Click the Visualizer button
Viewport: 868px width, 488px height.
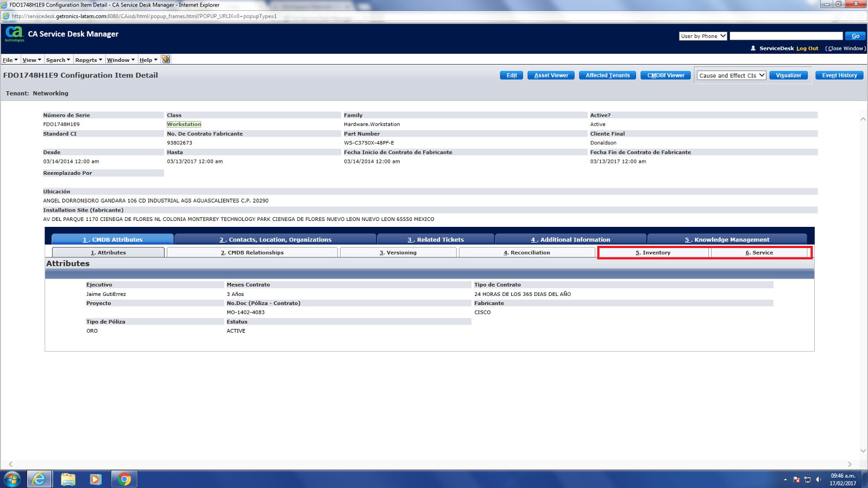click(788, 75)
